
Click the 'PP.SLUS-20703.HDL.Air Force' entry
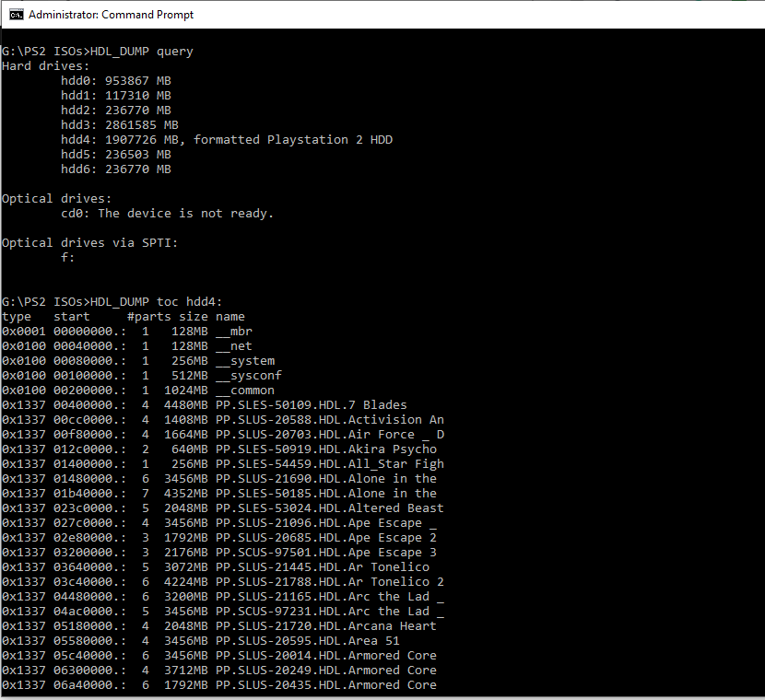click(x=330, y=435)
